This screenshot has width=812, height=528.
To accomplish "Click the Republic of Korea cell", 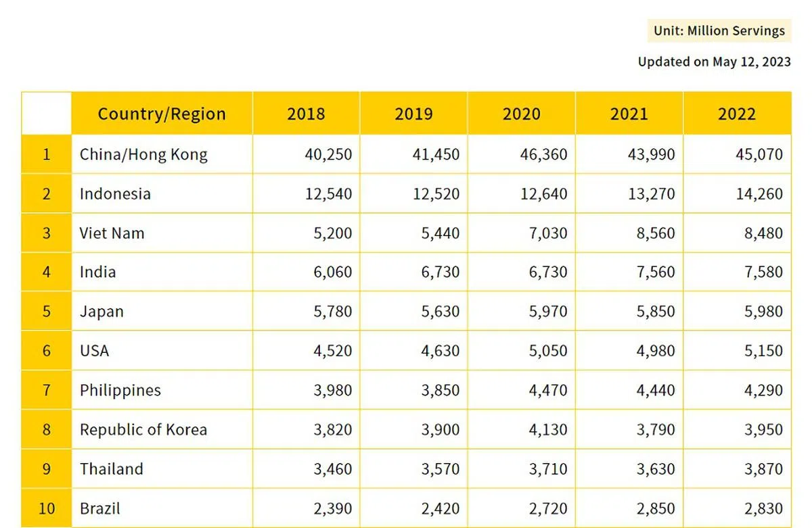I will tap(143, 429).
